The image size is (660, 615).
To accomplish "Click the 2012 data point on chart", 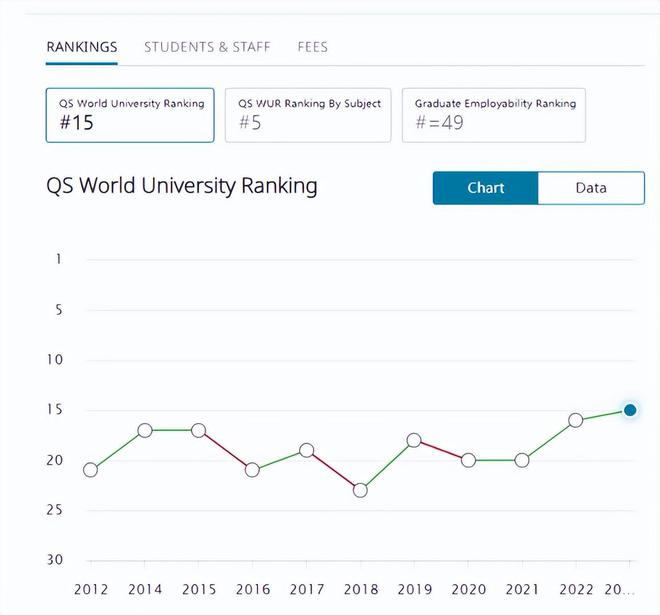I will pos(90,470).
